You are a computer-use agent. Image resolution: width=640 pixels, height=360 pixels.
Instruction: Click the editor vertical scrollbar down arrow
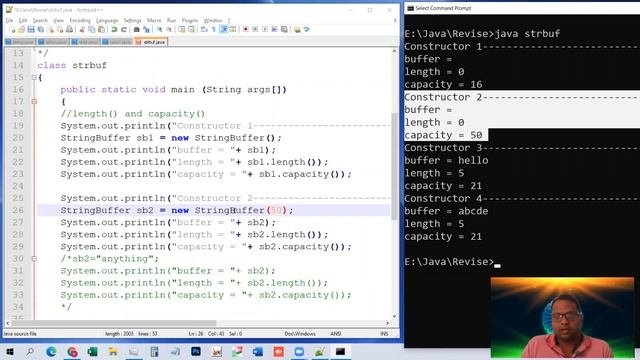coord(394,316)
